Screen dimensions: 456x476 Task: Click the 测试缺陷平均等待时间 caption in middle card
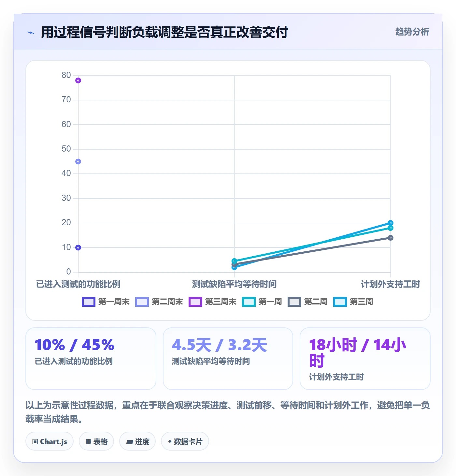click(211, 361)
